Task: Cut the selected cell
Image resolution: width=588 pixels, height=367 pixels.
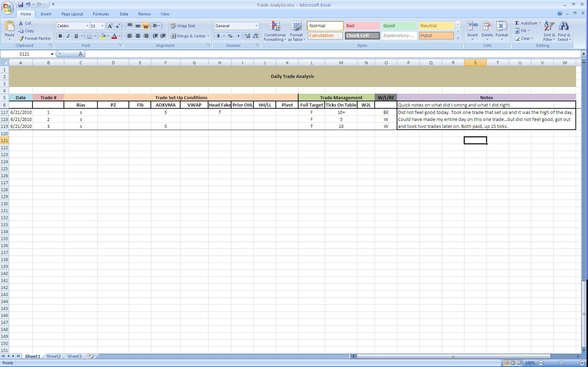Action: [x=25, y=23]
